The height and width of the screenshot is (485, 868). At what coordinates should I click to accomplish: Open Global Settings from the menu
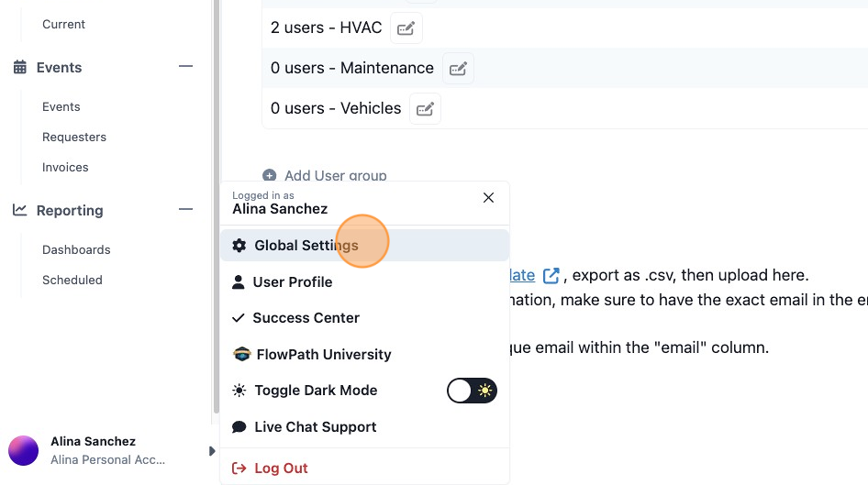365,246
